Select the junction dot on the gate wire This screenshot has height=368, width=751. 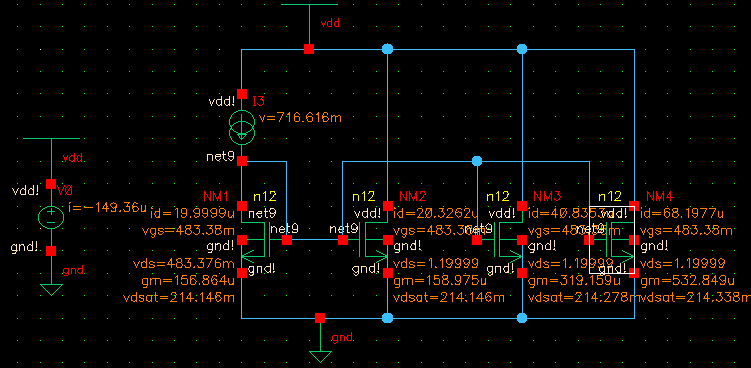click(477, 161)
